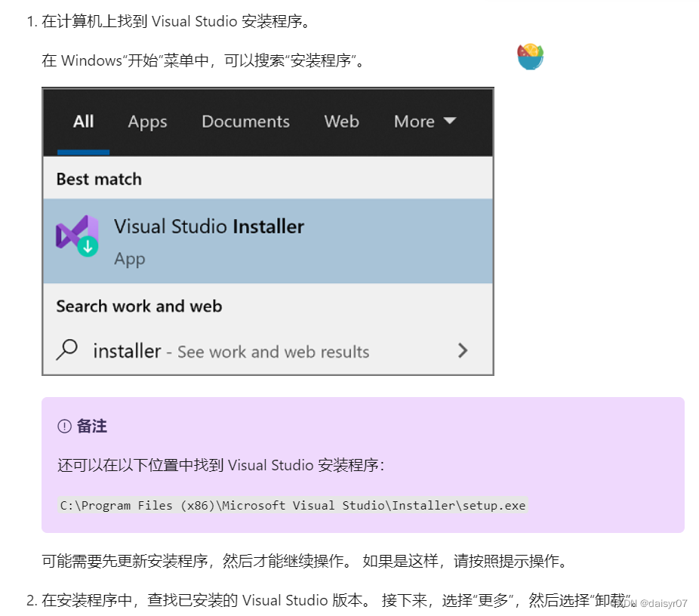Click the note info icon beside 备注

point(65,427)
